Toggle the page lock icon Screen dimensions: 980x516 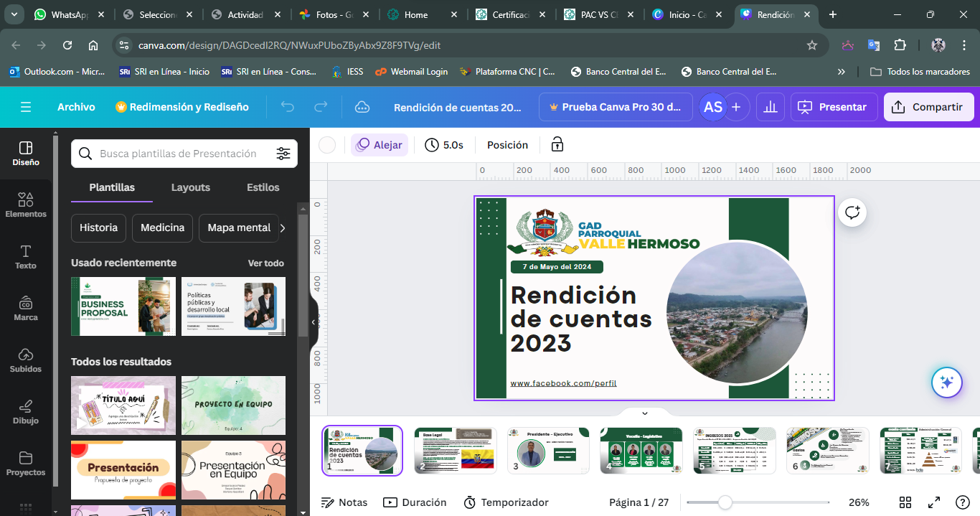pyautogui.click(x=557, y=145)
